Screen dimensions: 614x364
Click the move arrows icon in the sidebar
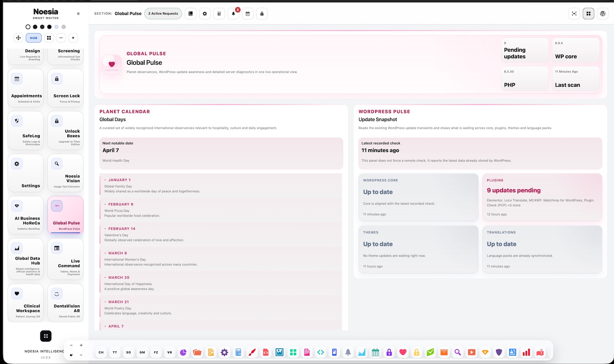point(19,38)
